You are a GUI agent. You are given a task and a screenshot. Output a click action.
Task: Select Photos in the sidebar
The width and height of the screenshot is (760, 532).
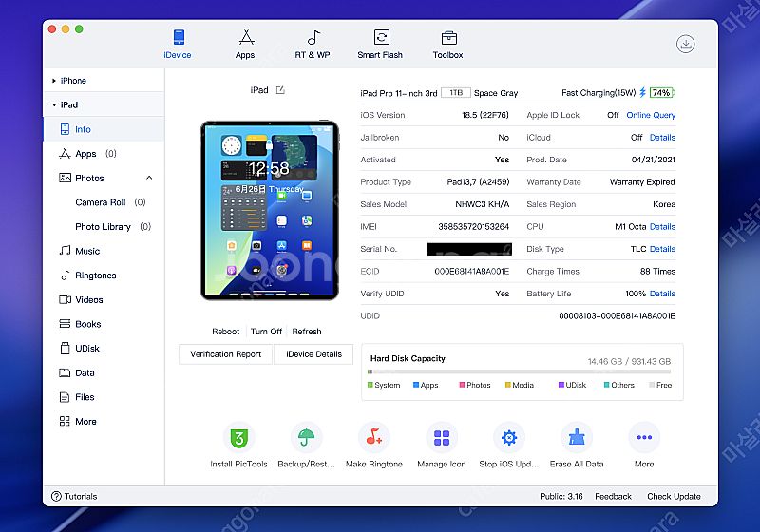(x=82, y=178)
